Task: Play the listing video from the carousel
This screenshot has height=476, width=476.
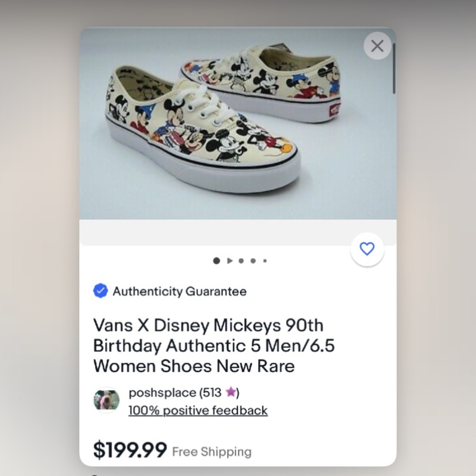Action: click(229, 260)
